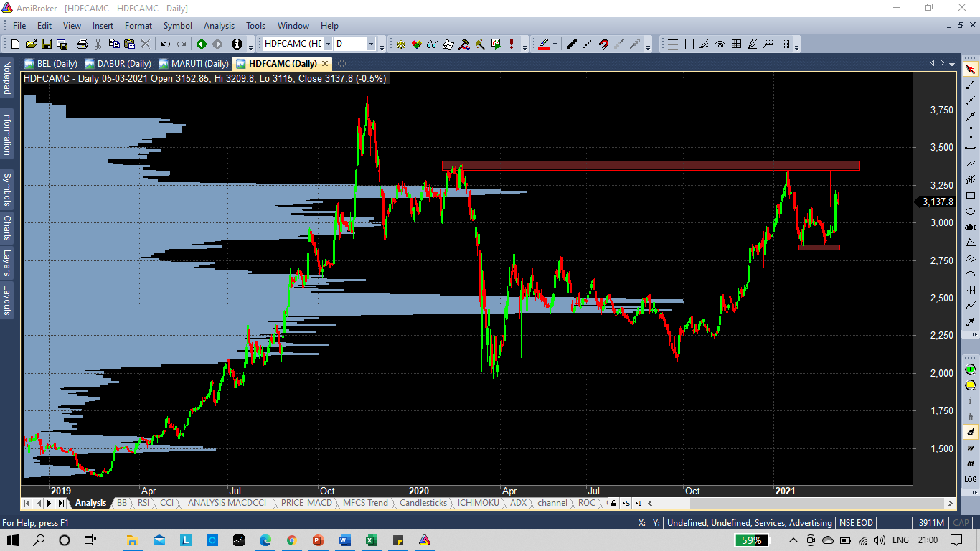Open Excel from the Windows taskbar
Screen dimensions: 980x551
[x=371, y=540]
